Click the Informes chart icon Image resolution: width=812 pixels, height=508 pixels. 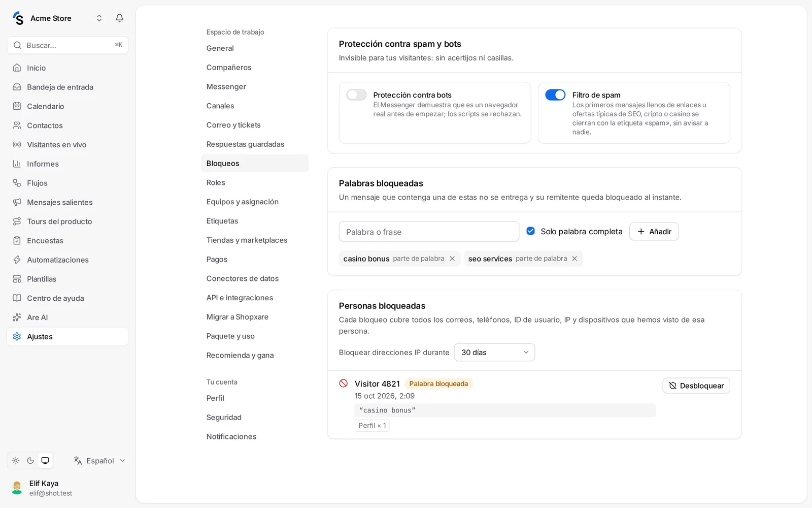pyautogui.click(x=17, y=164)
